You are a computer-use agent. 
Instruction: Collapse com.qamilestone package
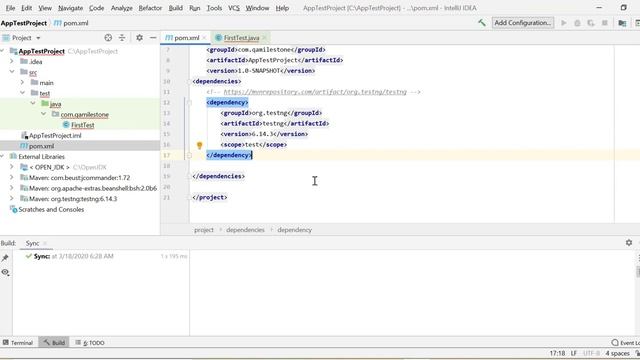tap(44, 114)
